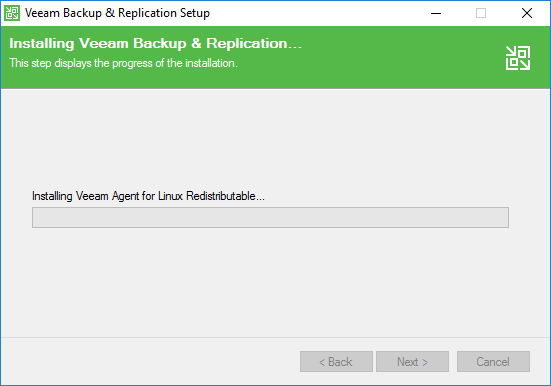551x386 pixels.
Task: Click the word 'Setup' in the title bar
Action: pos(195,13)
